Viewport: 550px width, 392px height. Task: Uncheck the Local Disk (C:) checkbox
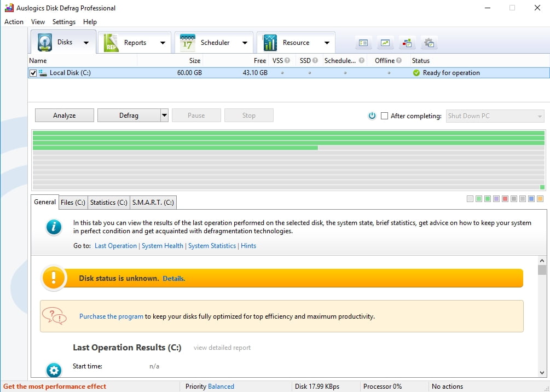tap(33, 73)
